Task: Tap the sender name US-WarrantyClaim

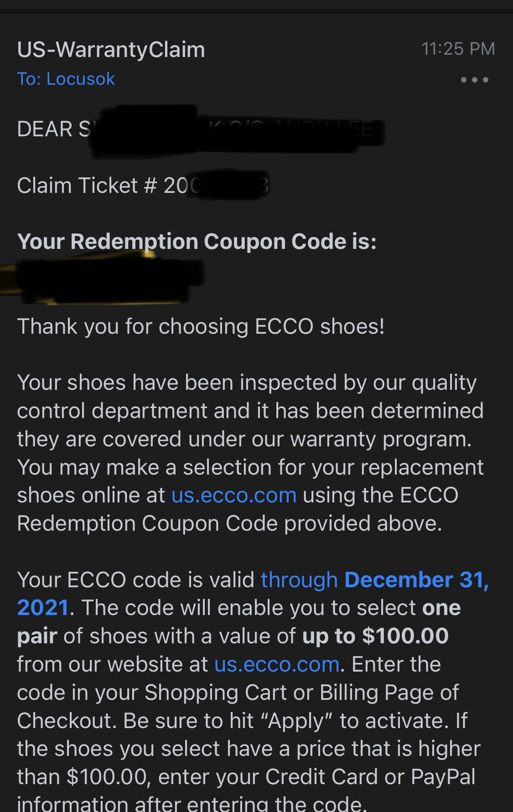Action: pos(111,50)
